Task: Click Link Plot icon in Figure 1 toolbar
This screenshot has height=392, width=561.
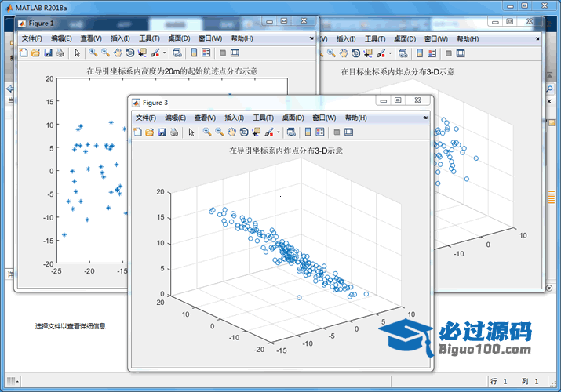Action: pyautogui.click(x=177, y=53)
